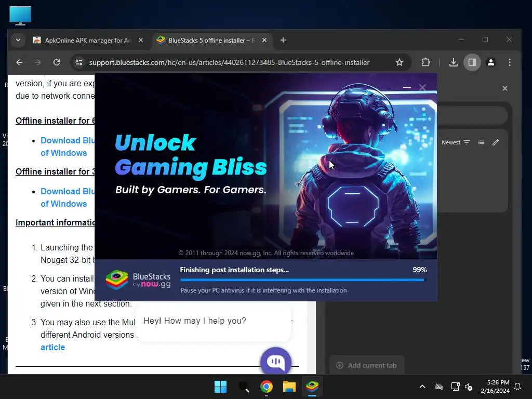
Task: Click the BlueStacks by now.gg logo
Action: click(x=138, y=280)
